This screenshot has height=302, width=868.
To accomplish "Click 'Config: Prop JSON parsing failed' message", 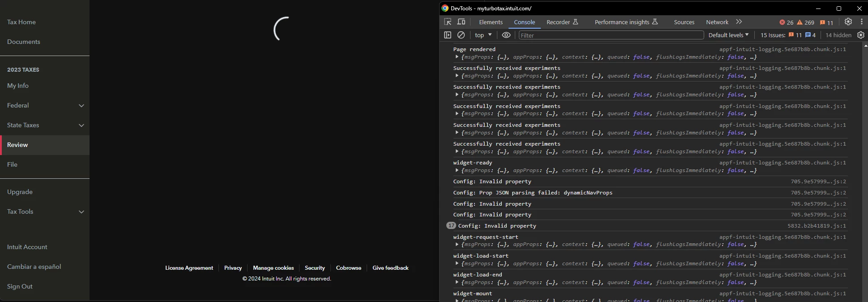I will tap(533, 193).
